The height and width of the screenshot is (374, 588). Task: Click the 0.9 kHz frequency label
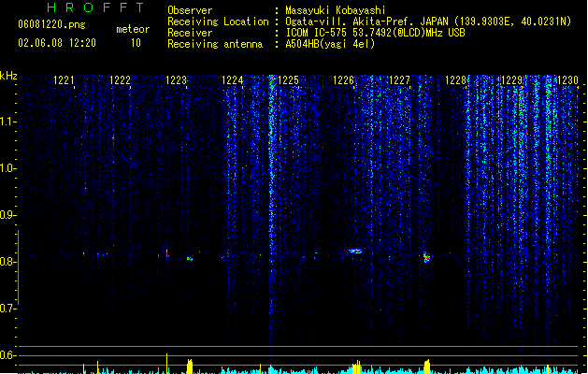tap(7, 215)
